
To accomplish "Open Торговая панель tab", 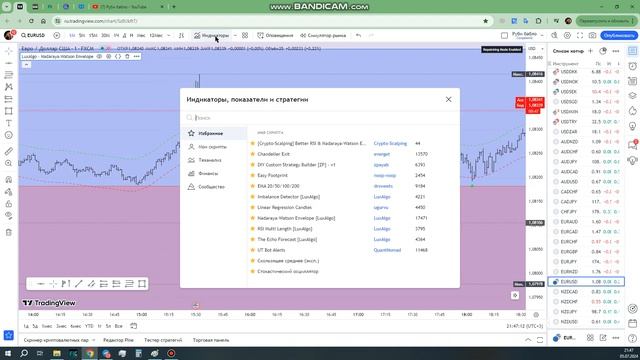I will [211, 340].
